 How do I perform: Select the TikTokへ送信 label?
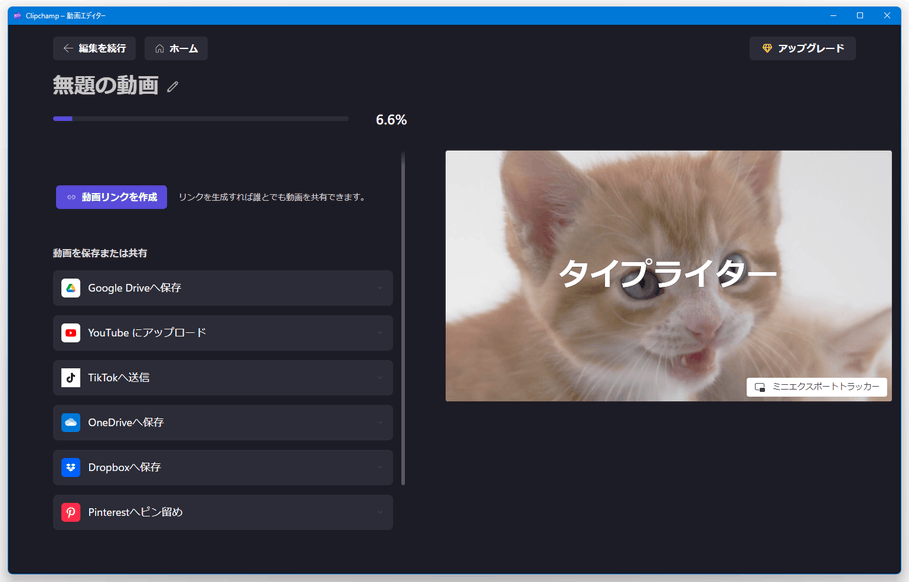pyautogui.click(x=119, y=377)
